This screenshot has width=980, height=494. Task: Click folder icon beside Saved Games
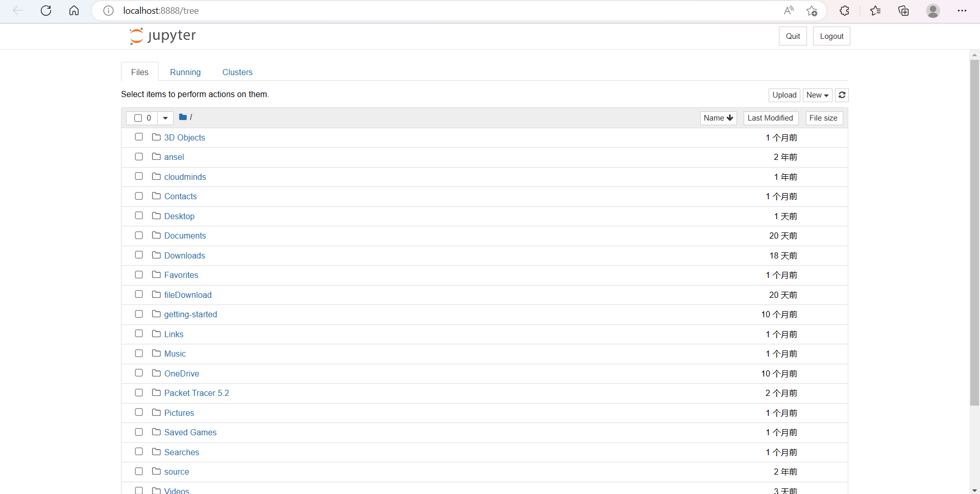click(x=156, y=432)
